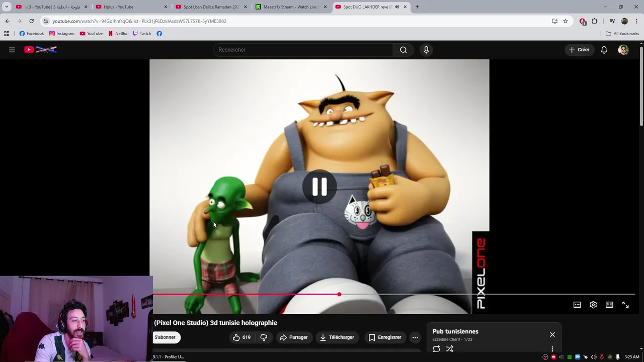Open the 3:25 AM clock
Viewport: 644px width, 362px height.
pos(632,357)
